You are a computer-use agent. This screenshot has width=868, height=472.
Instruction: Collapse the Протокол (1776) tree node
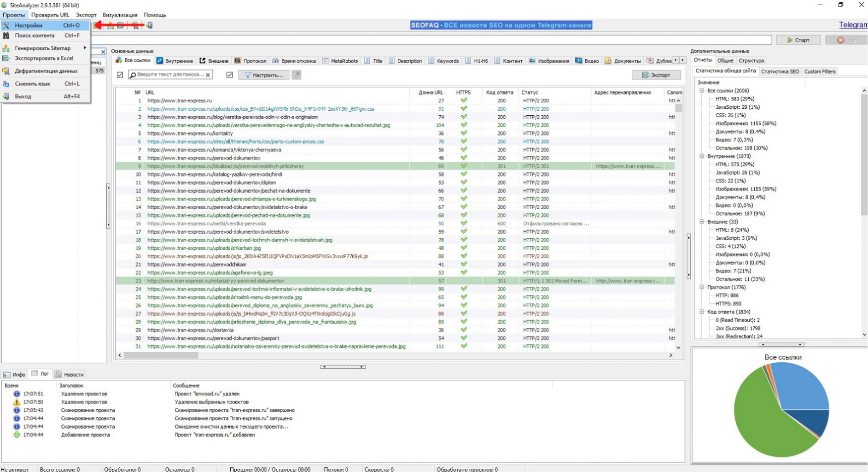coord(702,287)
